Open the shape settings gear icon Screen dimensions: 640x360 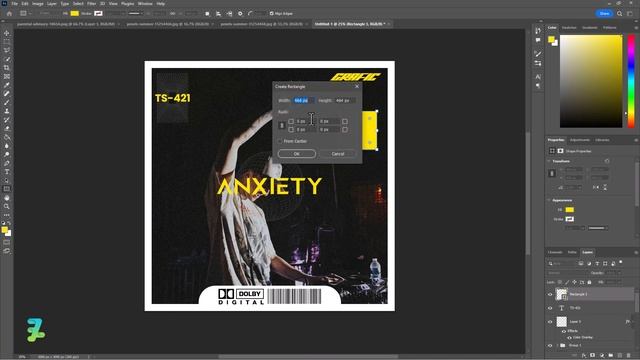pos(240,13)
